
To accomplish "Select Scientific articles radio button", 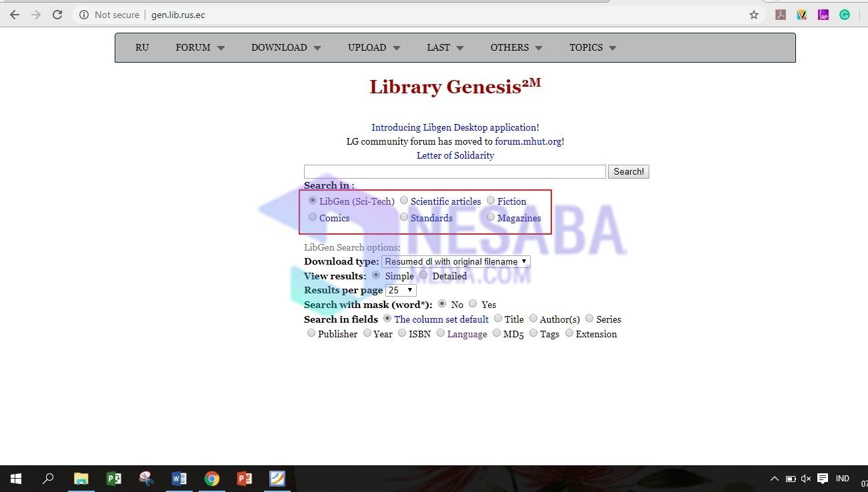I will [404, 200].
